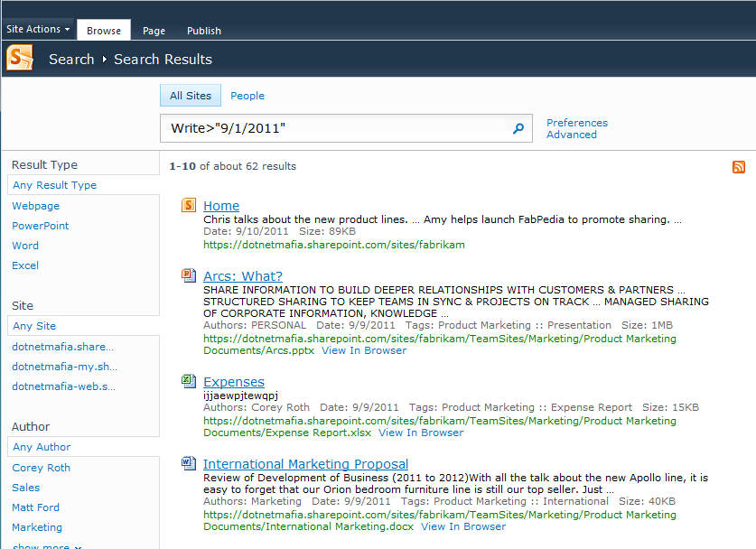Viewport: 756px width, 549px height.
Task: Refine by dotnetmafia-my.sh... site
Action: coord(65,367)
